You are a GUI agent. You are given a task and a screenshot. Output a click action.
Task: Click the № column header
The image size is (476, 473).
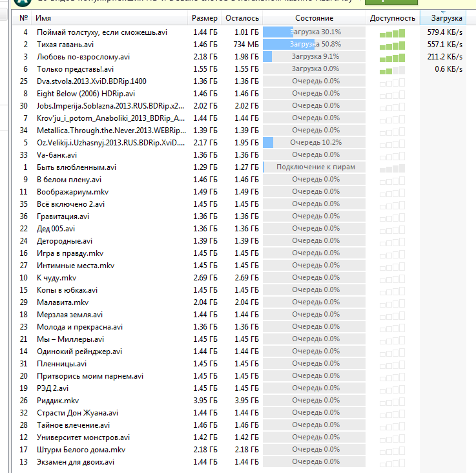pyautogui.click(x=24, y=18)
